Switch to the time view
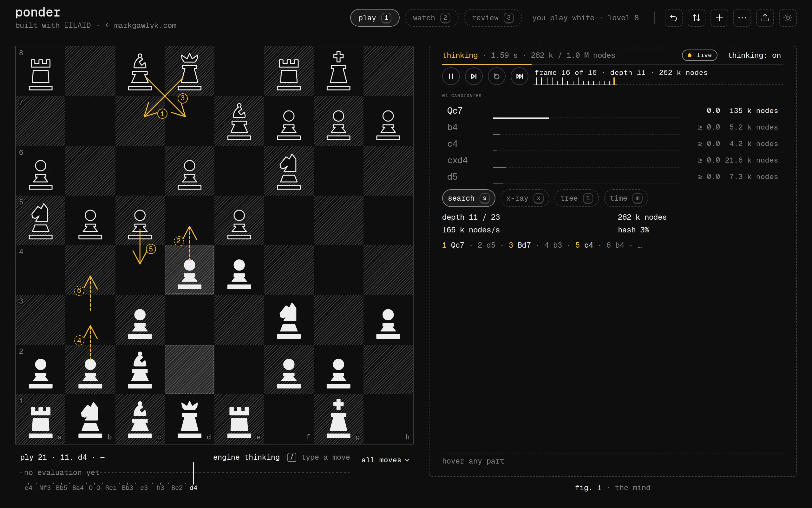The width and height of the screenshot is (812, 508). pos(626,198)
